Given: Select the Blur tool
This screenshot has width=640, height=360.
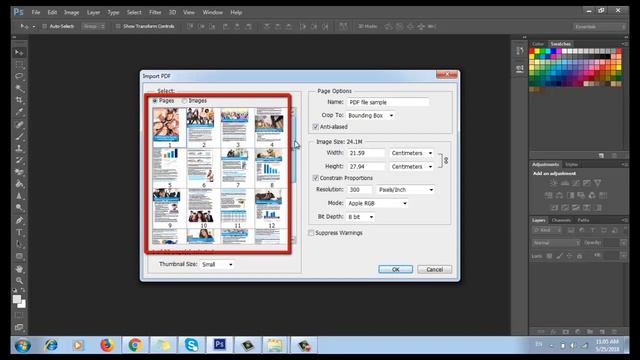Looking at the screenshot, I should coord(19,196).
